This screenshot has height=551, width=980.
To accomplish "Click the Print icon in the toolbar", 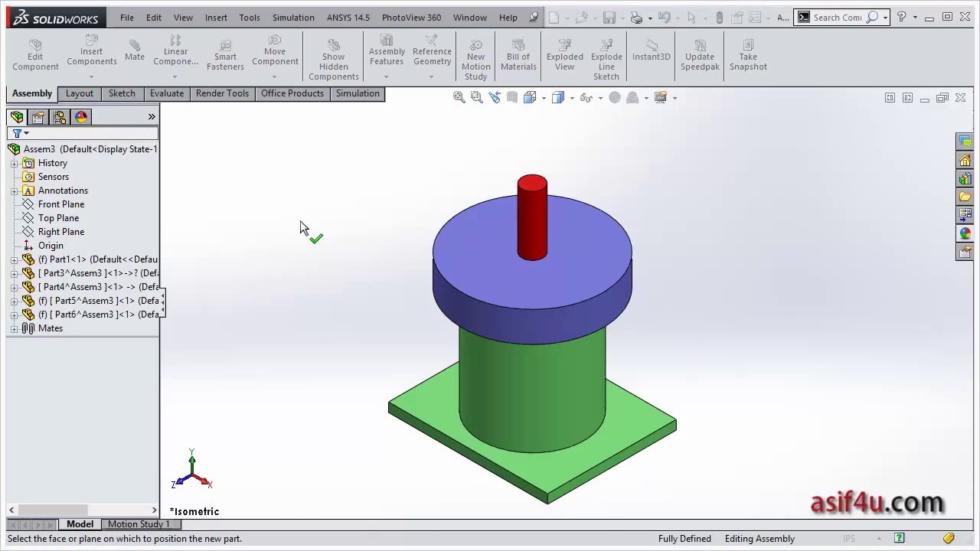I will point(636,17).
